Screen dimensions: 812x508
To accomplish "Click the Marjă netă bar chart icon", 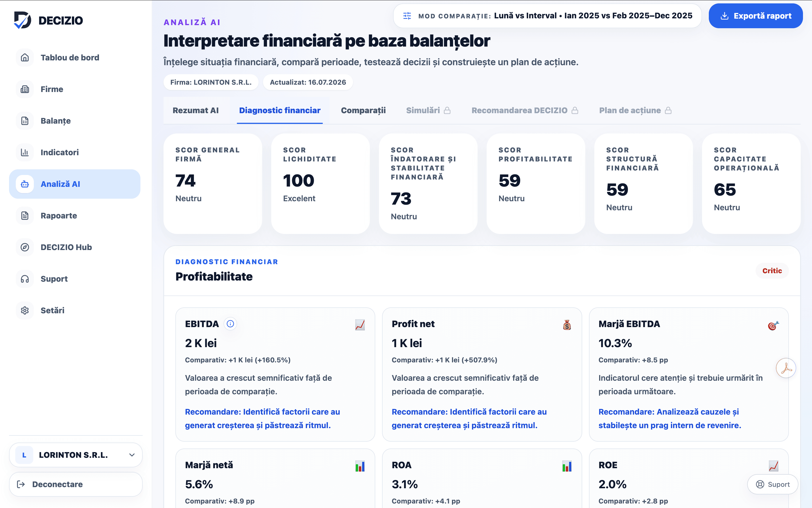I will tap(360, 466).
